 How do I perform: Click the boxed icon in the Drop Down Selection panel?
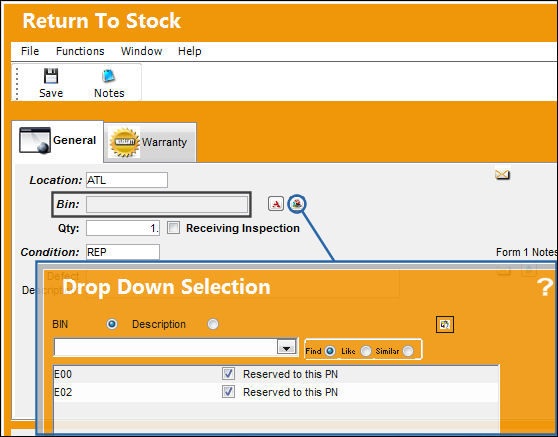pyautogui.click(x=445, y=325)
